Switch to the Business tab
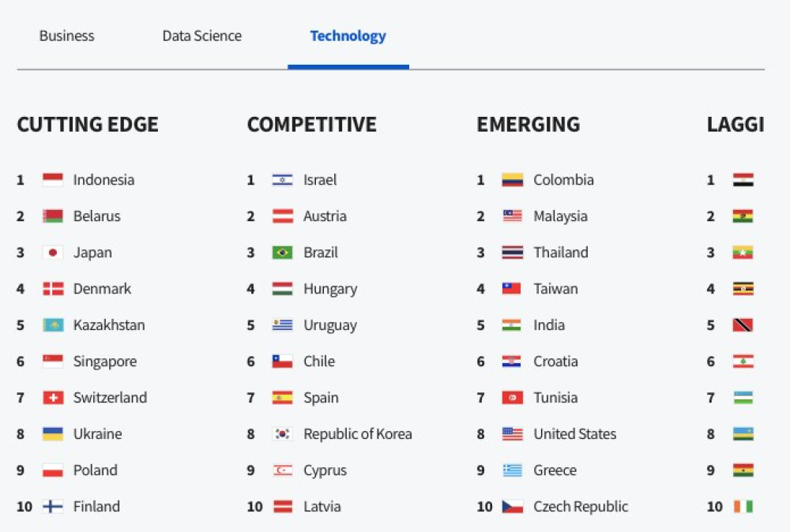This screenshot has height=532, width=790. pos(66,36)
